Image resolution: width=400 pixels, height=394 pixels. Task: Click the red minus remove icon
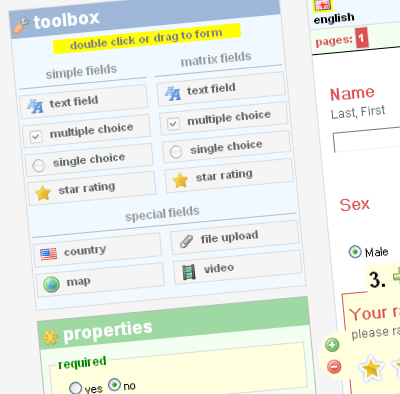(334, 366)
